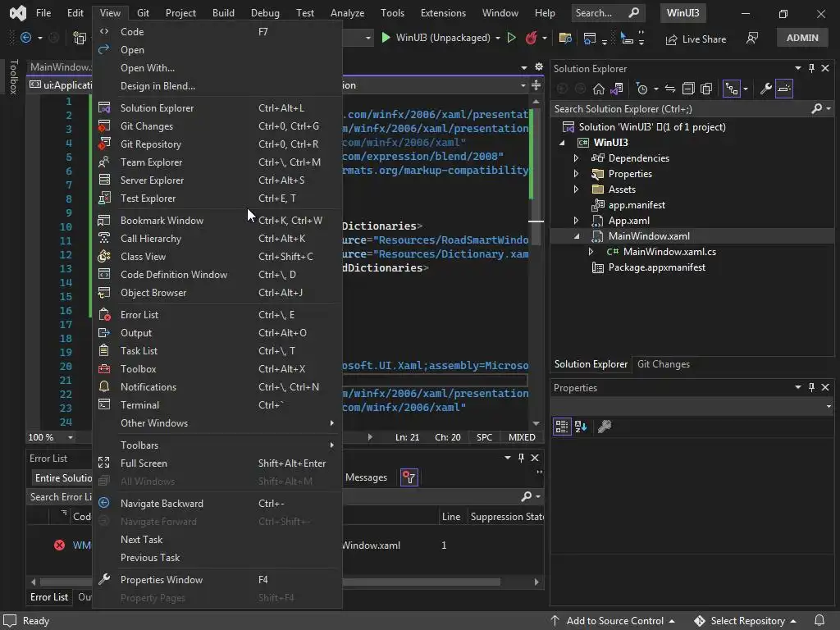Click the ADMIN badge button
The height and width of the screenshot is (630, 840).
coord(802,38)
